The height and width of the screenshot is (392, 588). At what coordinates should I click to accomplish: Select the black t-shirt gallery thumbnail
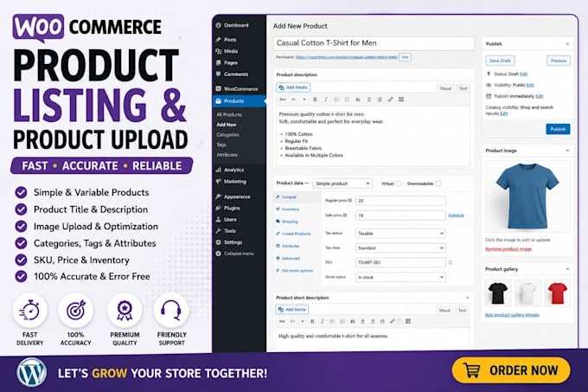(498, 292)
